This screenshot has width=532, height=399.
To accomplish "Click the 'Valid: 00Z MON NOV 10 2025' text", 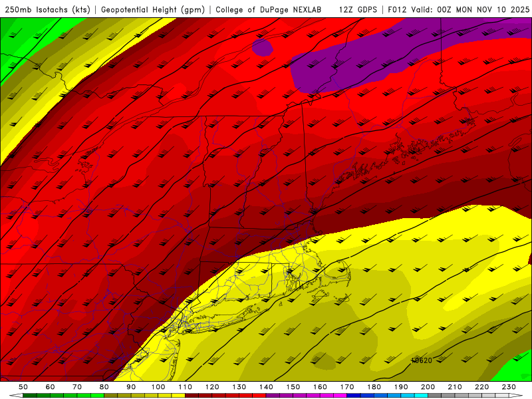I will 470,10.
